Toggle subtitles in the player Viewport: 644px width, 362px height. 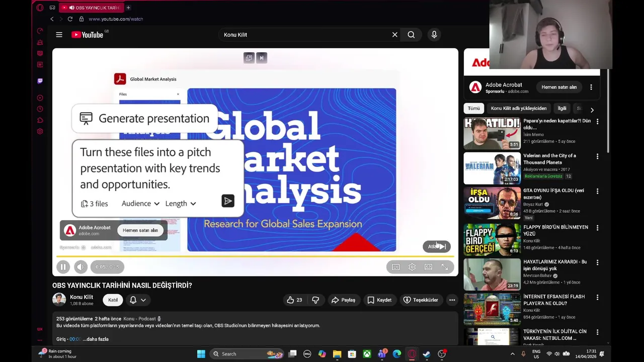point(396,267)
